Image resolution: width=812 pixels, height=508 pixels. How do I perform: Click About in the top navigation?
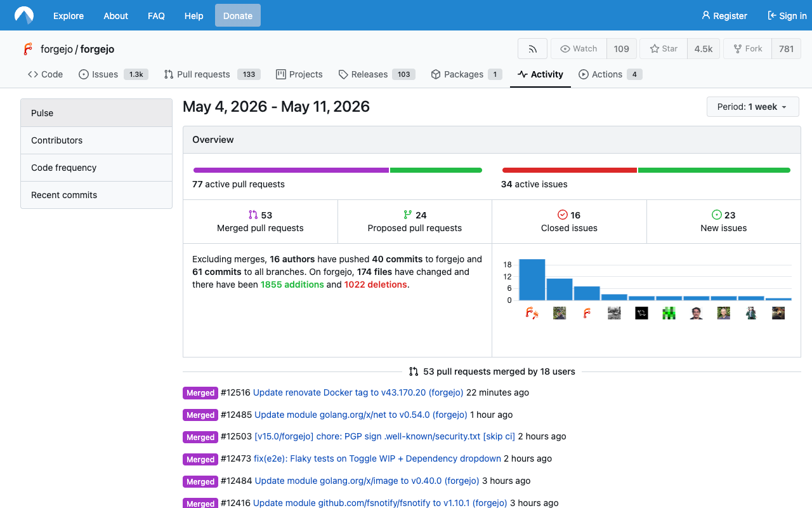[x=116, y=16]
